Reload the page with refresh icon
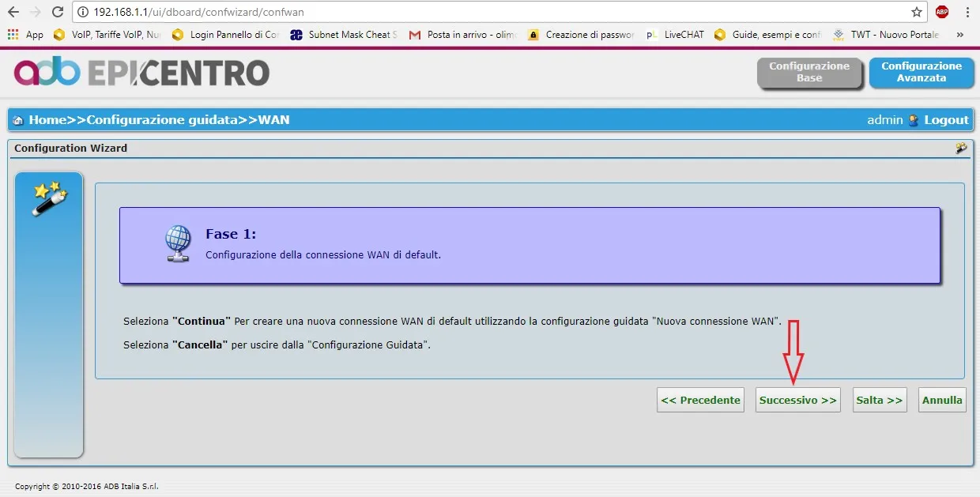Viewport: 980px width, 497px height. pos(58,13)
